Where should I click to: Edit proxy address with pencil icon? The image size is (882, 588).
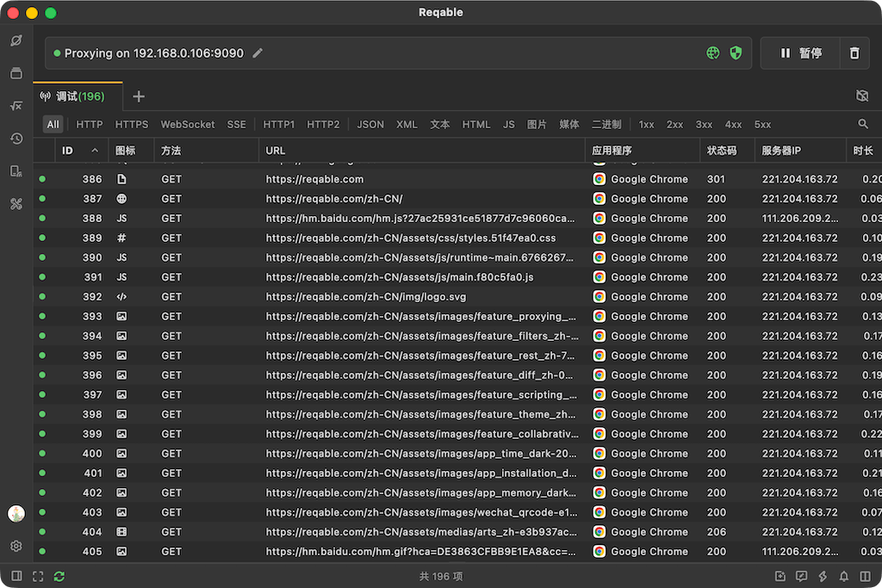[x=258, y=53]
